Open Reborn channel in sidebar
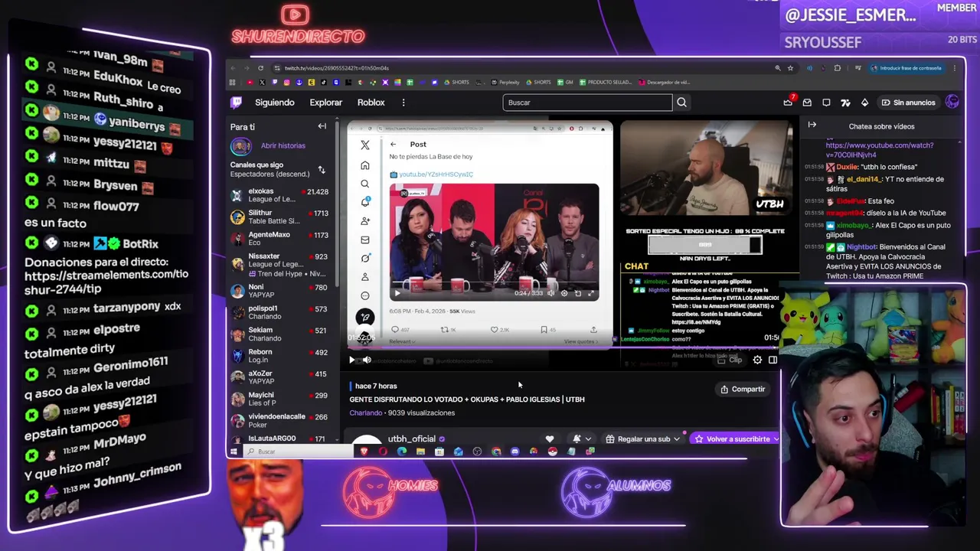Screen dimensions: 980x551 coord(279,355)
